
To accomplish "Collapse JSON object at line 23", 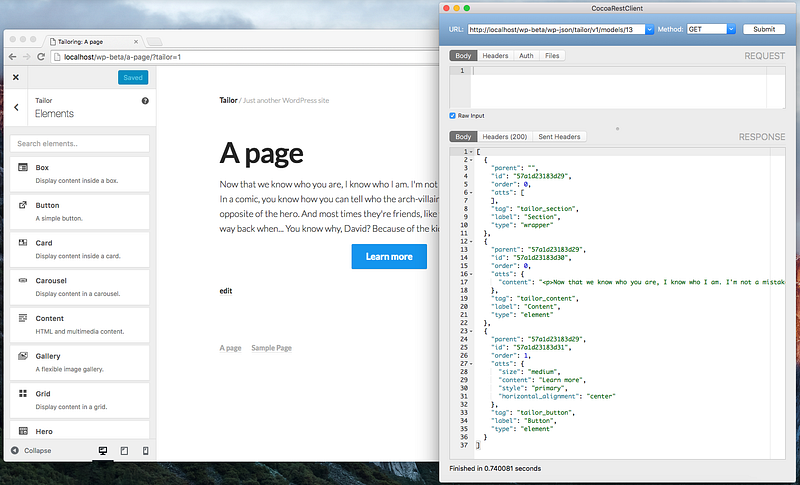I will [471, 331].
